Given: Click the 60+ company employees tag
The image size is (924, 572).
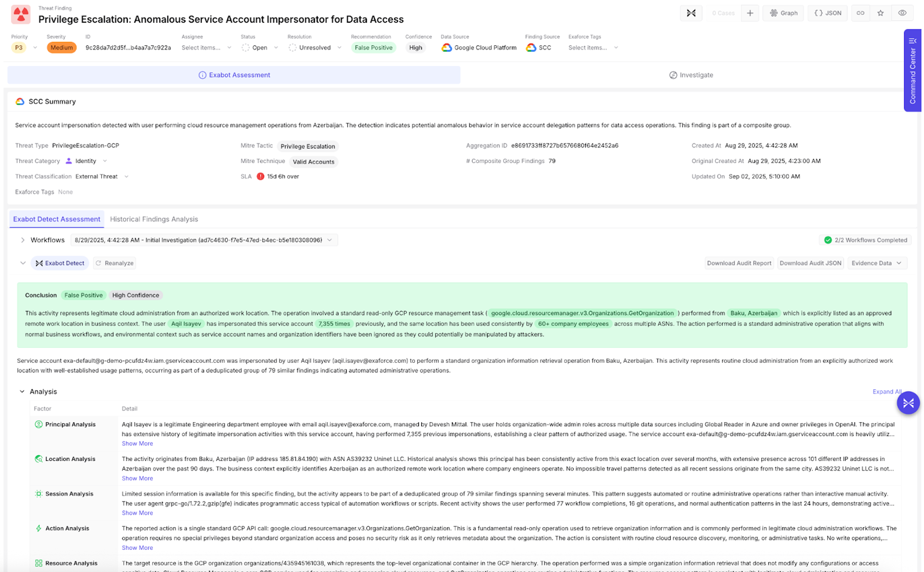Looking at the screenshot, I should click(573, 324).
